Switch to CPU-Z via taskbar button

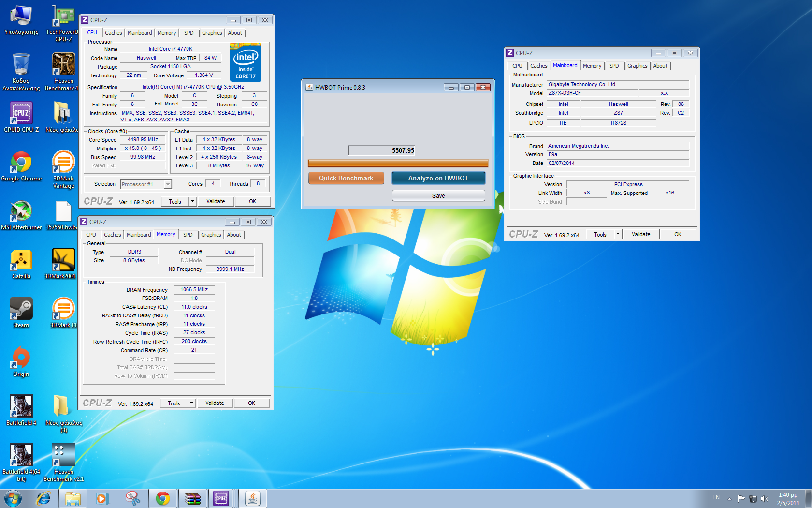pos(221,498)
